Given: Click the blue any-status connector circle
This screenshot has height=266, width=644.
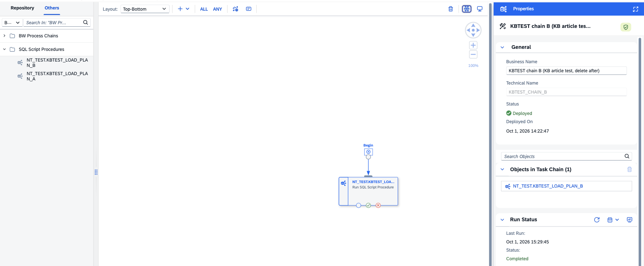Looking at the screenshot, I should pyautogui.click(x=359, y=205).
